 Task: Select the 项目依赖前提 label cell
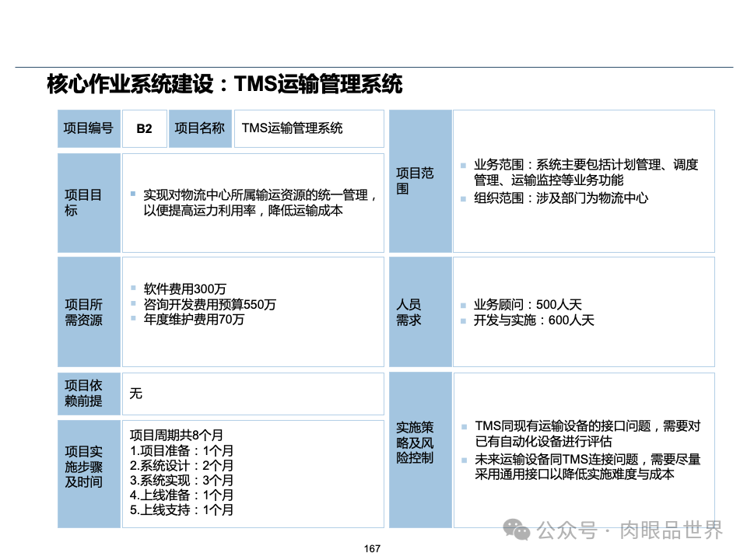click(89, 394)
